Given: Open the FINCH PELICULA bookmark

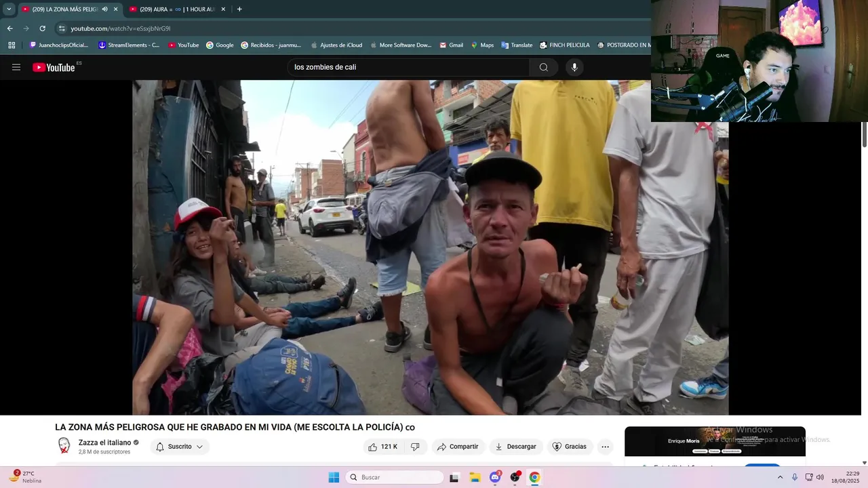Looking at the screenshot, I should (x=565, y=45).
